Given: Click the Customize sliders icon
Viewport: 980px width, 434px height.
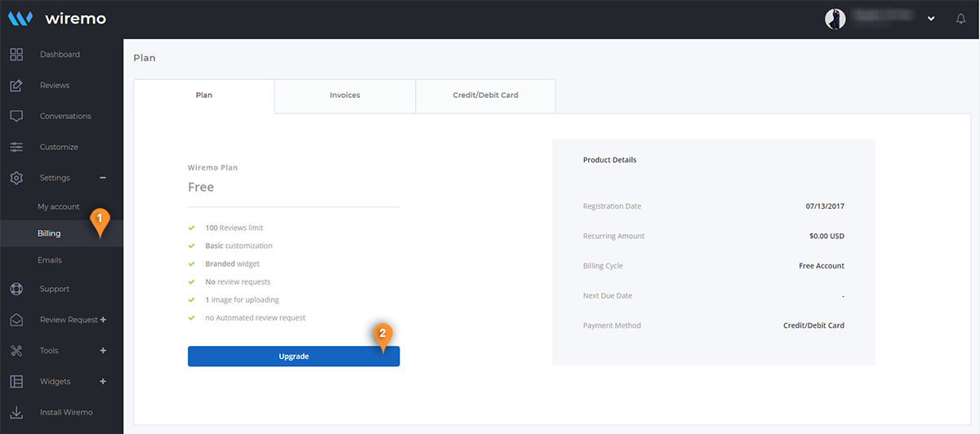Looking at the screenshot, I should [16, 147].
